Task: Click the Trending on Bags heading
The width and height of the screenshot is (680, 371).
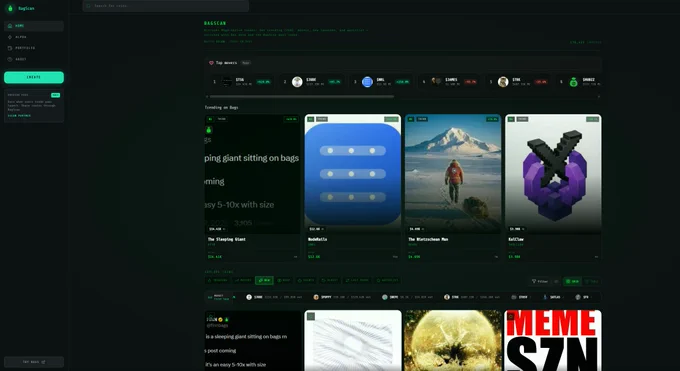Action: coord(222,107)
